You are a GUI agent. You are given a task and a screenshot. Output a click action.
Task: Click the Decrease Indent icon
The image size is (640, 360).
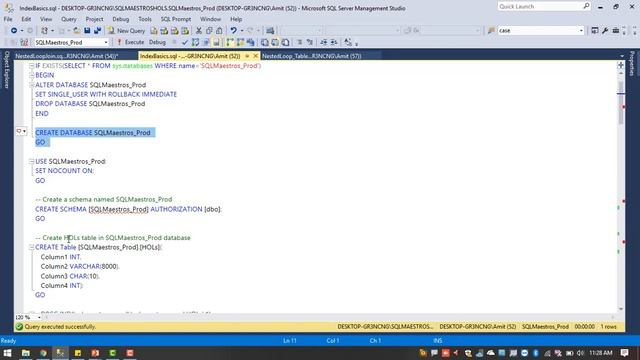[x=324, y=42]
